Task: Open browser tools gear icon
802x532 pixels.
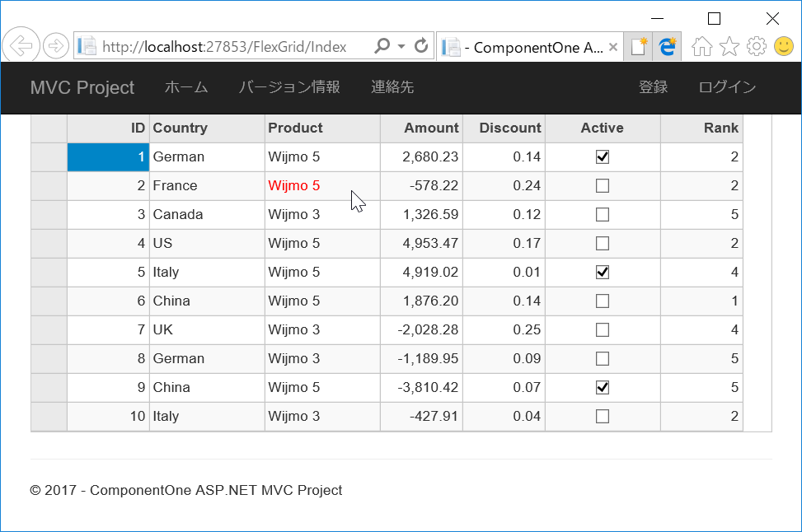Action: (x=757, y=46)
